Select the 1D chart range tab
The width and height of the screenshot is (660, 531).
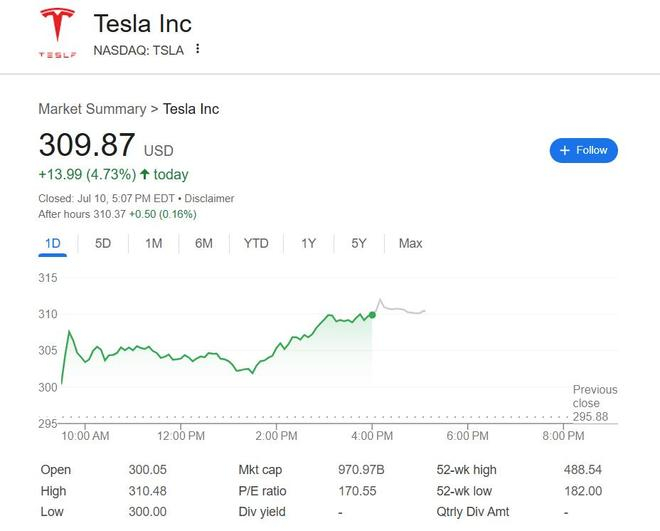[x=54, y=243]
